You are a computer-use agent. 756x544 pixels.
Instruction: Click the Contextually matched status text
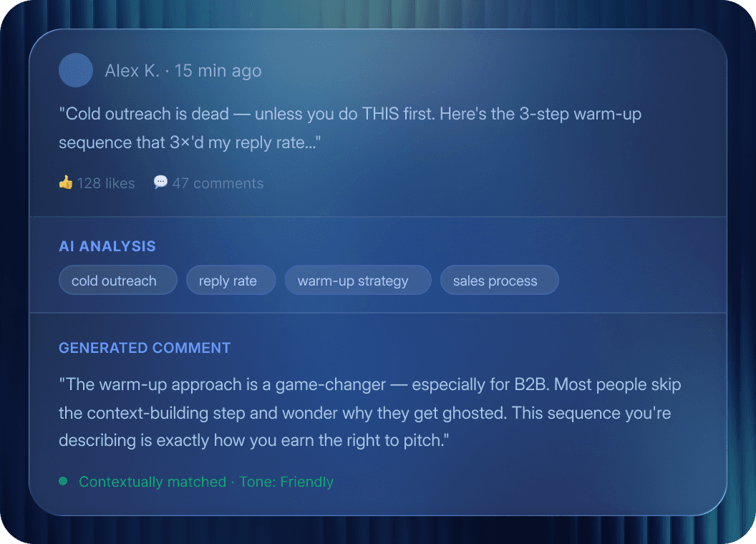point(152,482)
